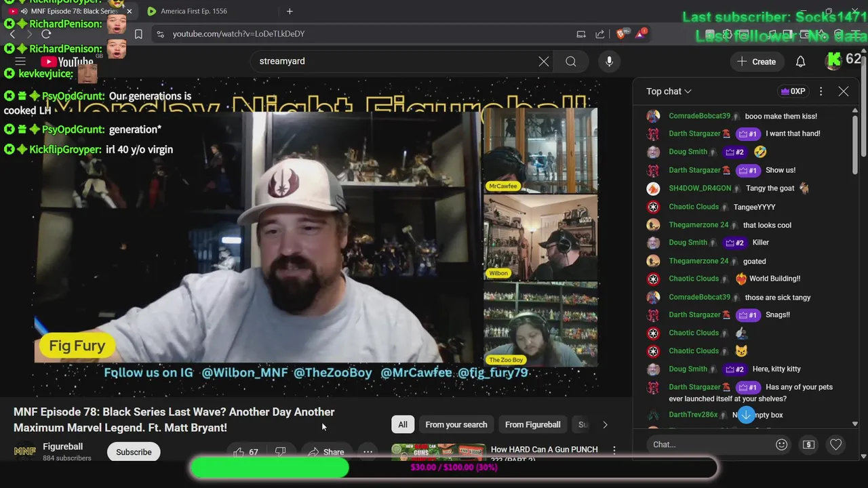Close the MNF Episode 78 tab
The height and width of the screenshot is (488, 868).
point(129,11)
